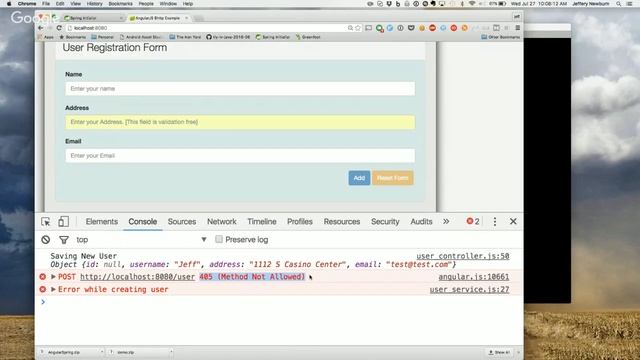640x360 pixels.
Task: Open the Spring Initializr bookmark
Action: click(273, 37)
